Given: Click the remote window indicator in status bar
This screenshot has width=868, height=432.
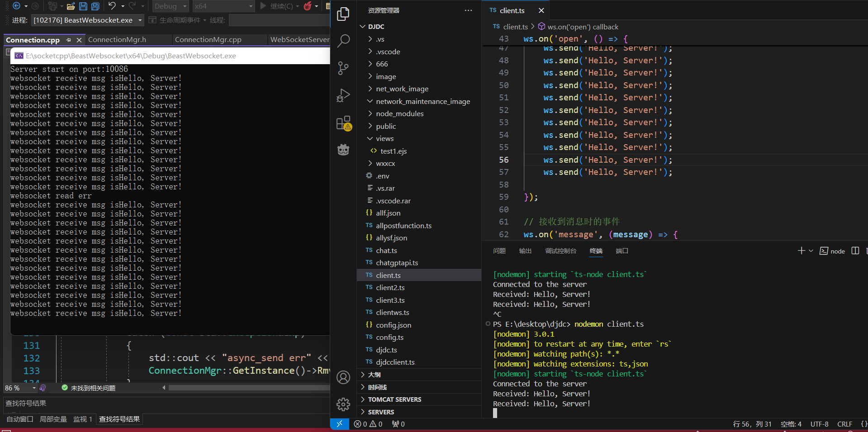Looking at the screenshot, I should [339, 424].
